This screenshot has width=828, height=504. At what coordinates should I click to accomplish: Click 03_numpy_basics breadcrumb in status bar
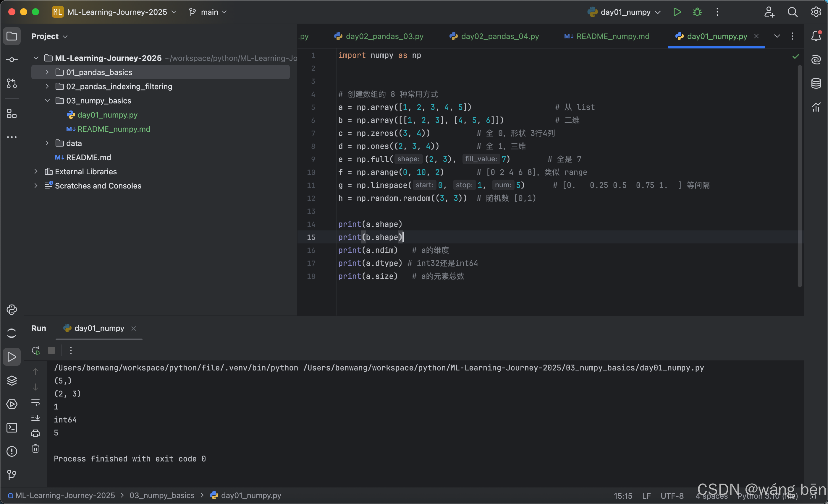coord(162,495)
